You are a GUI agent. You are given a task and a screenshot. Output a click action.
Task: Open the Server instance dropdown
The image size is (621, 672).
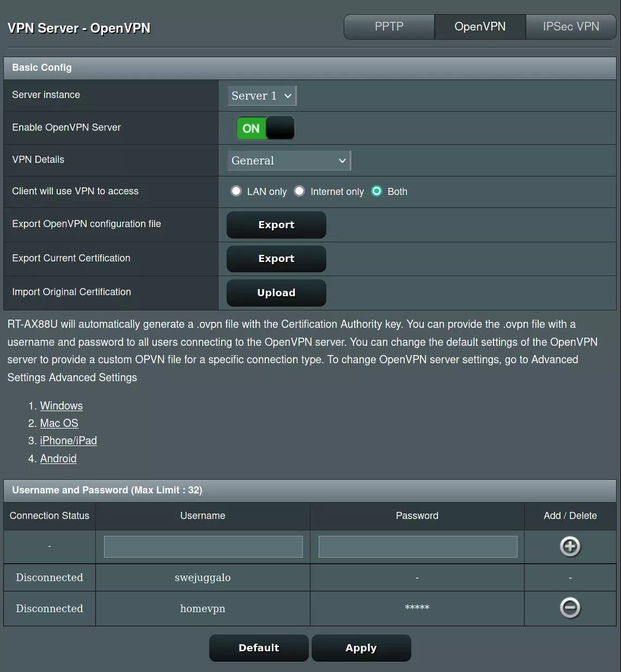(261, 96)
